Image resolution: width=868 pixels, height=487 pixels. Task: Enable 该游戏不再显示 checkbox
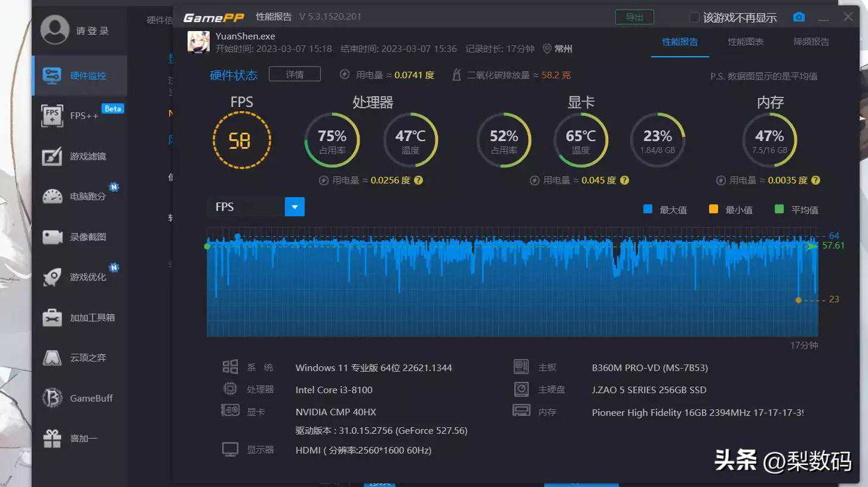pos(694,17)
